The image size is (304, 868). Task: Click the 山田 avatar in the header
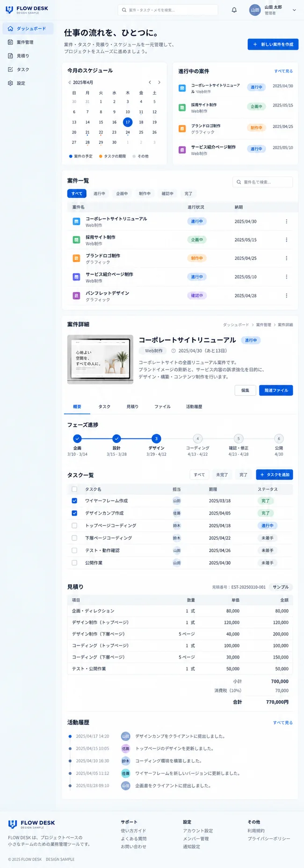pos(255,10)
